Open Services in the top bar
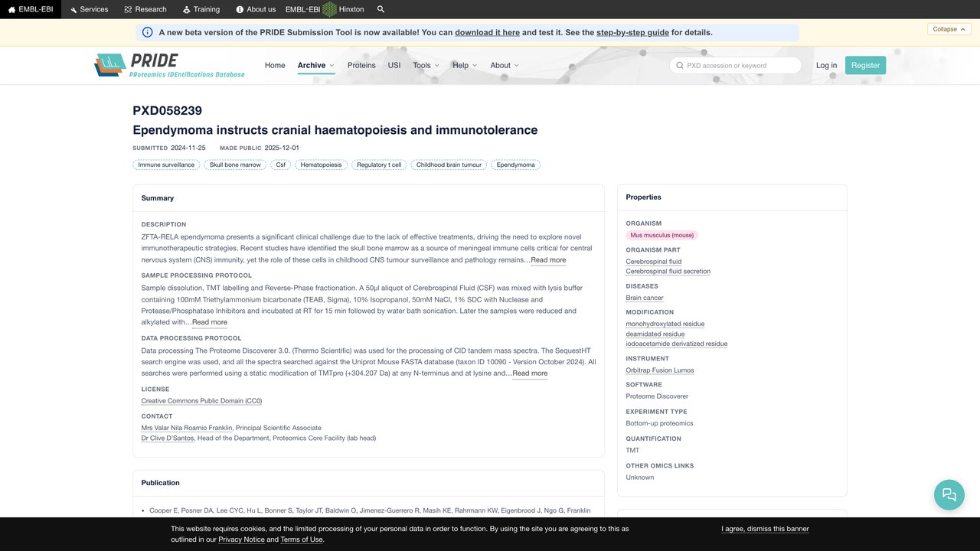Viewport: 980px width, 551px height. [x=89, y=9]
